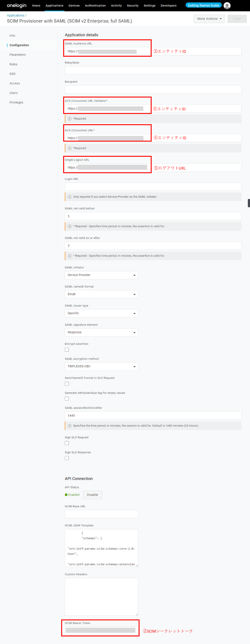The width and height of the screenshot is (250, 644).
Task: Click into the Recipient input field
Action: 153,90
